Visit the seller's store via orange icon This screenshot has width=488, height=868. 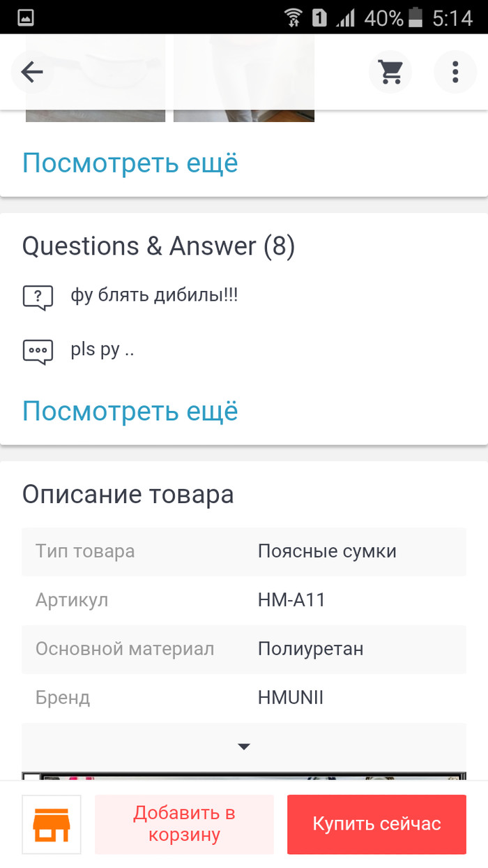coord(52,825)
